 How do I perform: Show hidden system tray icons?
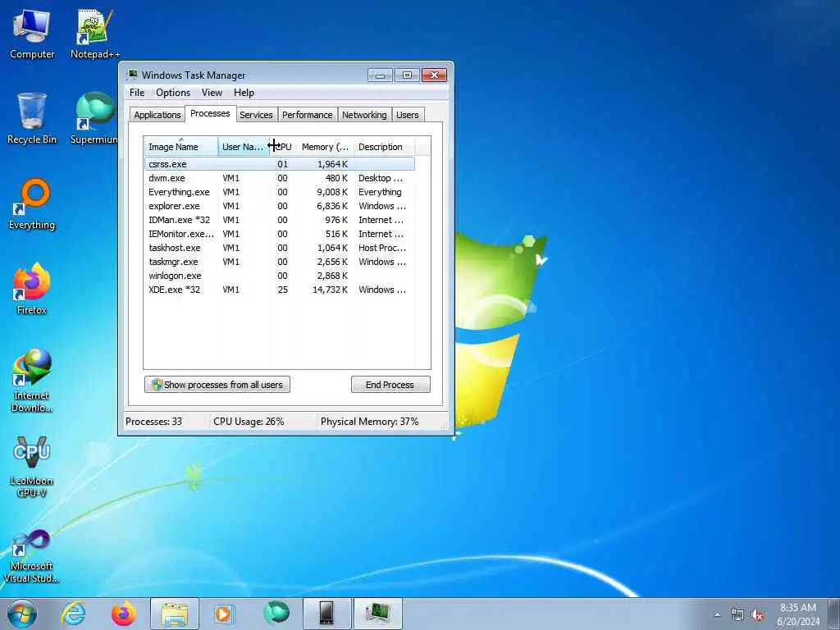point(717,614)
